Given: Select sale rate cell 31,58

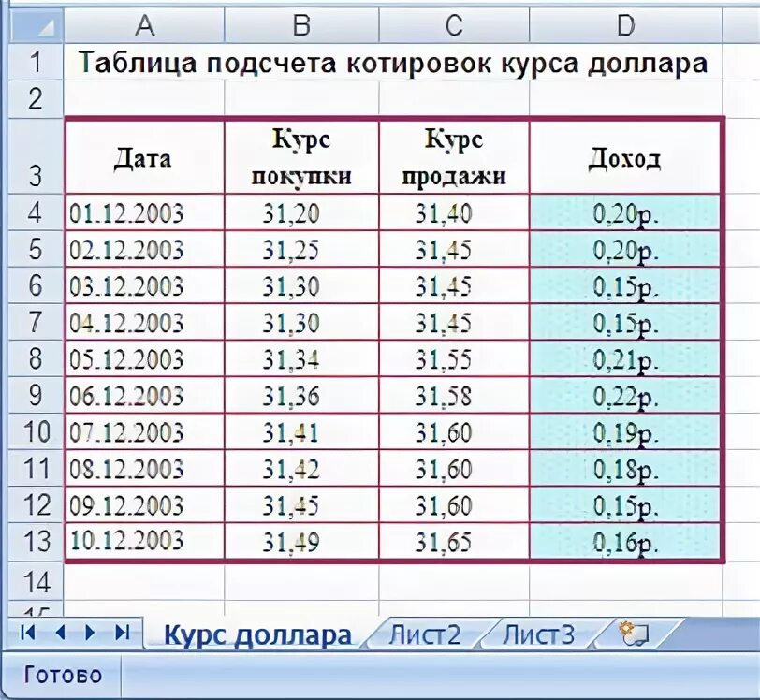Looking at the screenshot, I should 454,395.
